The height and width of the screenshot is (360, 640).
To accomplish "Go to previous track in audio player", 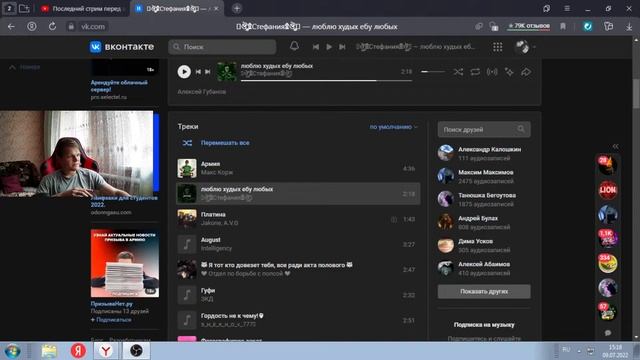I will pos(198,72).
